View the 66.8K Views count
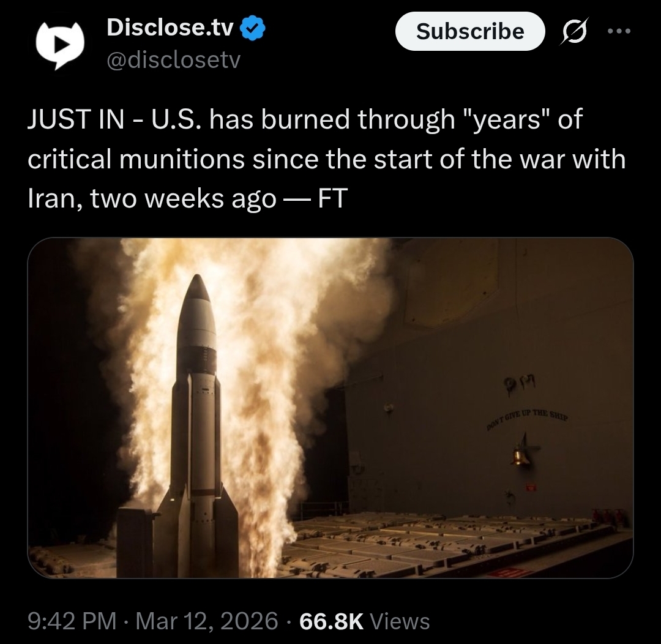The height and width of the screenshot is (644, 661). click(x=365, y=621)
